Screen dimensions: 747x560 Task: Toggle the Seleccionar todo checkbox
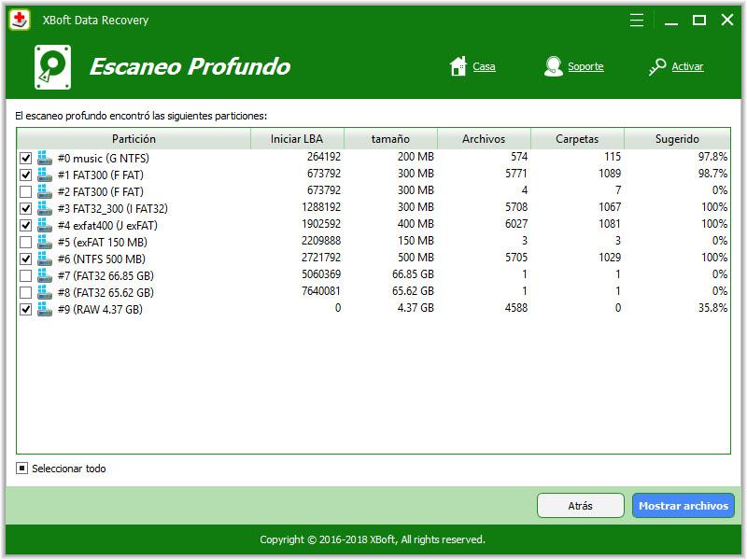point(21,469)
